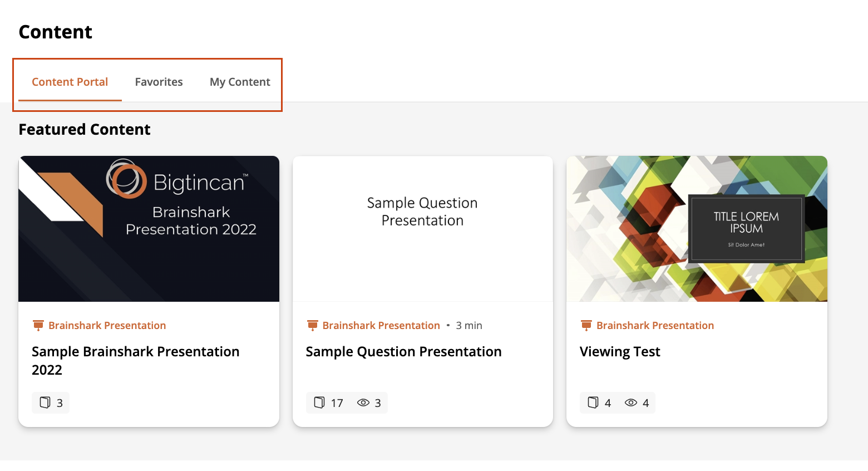Select the Content Portal tab
This screenshot has width=868, height=471.
pyautogui.click(x=70, y=82)
